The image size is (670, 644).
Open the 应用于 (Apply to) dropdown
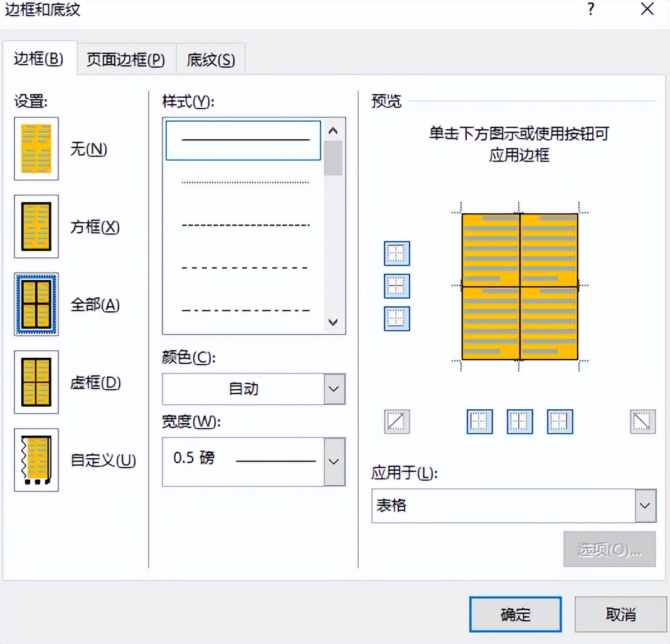644,505
